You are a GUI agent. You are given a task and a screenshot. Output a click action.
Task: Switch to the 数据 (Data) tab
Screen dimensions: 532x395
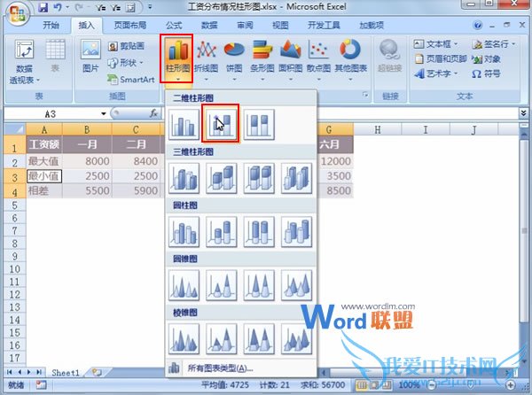pyautogui.click(x=209, y=25)
